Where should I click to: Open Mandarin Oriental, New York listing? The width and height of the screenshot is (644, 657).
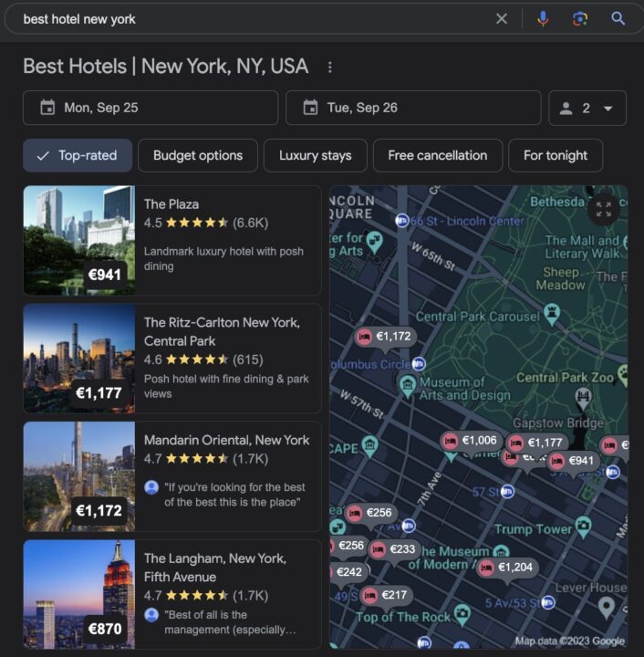(x=172, y=476)
